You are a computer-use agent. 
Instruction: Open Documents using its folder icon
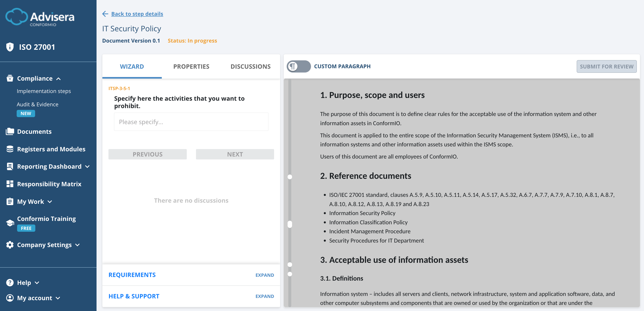point(9,131)
